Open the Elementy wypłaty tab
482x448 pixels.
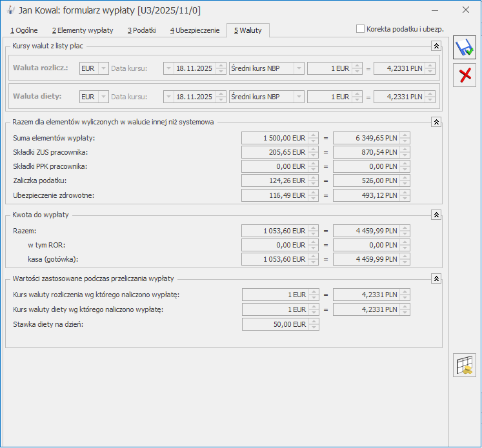coord(83,30)
